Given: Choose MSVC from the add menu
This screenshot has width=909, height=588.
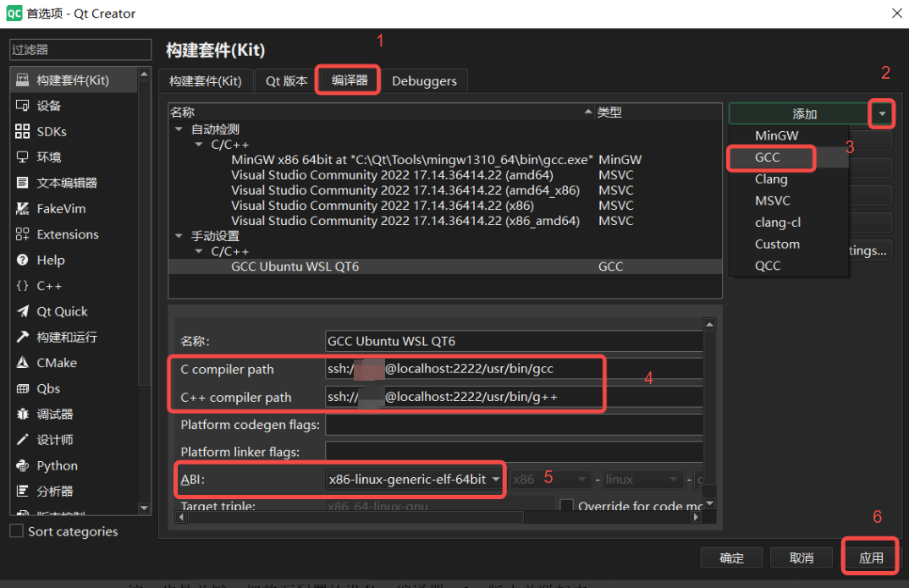Looking at the screenshot, I should (x=789, y=201).
